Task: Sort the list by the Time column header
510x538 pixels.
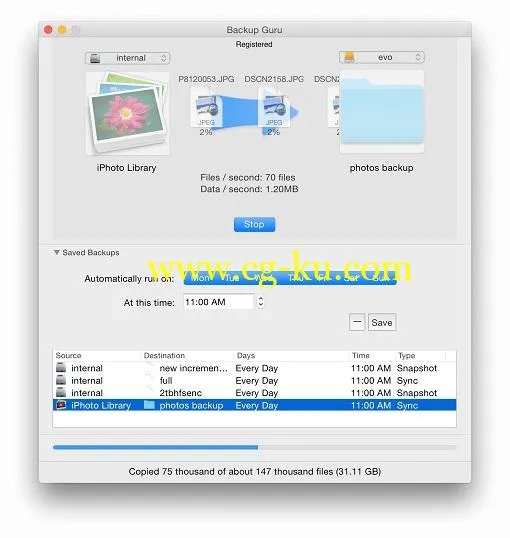Action: [372, 355]
